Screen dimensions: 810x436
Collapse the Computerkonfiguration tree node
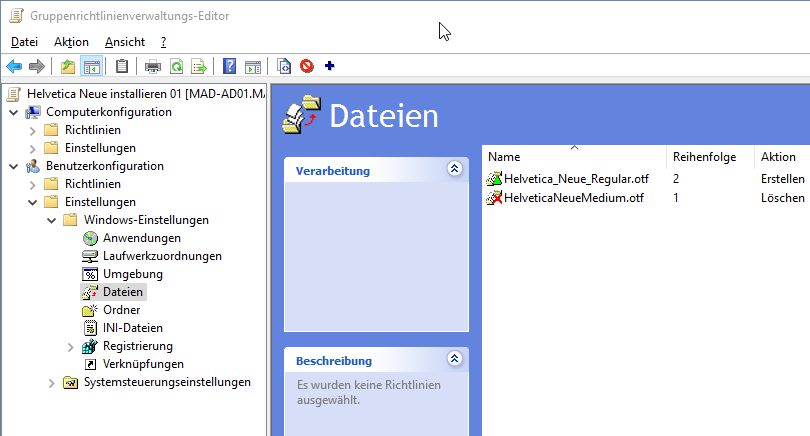pos(12,112)
